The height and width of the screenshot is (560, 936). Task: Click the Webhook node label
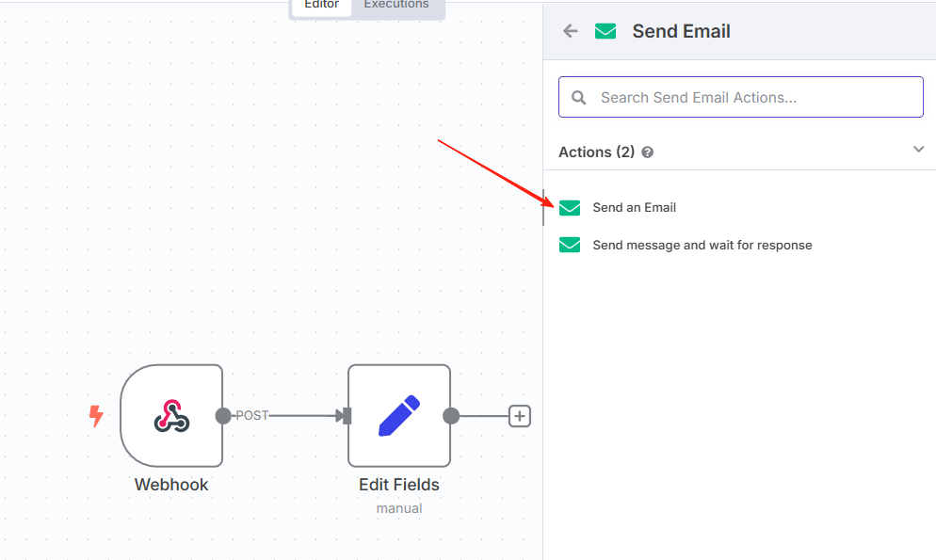pos(171,485)
